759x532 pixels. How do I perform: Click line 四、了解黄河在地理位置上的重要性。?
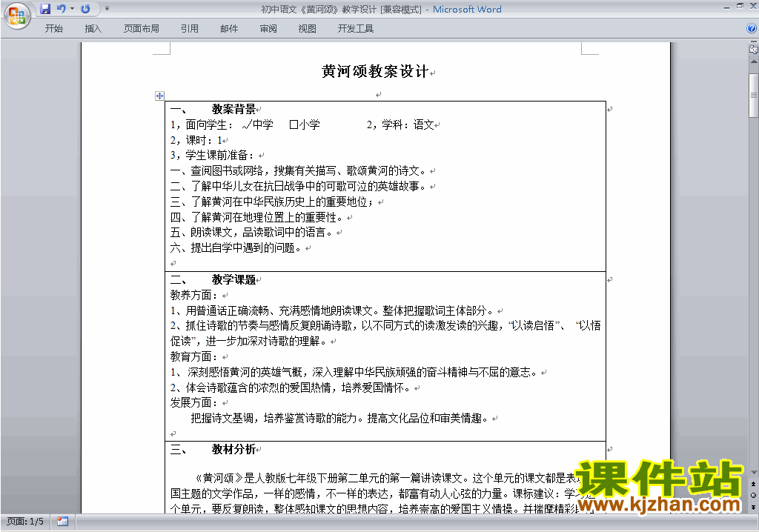point(256,217)
